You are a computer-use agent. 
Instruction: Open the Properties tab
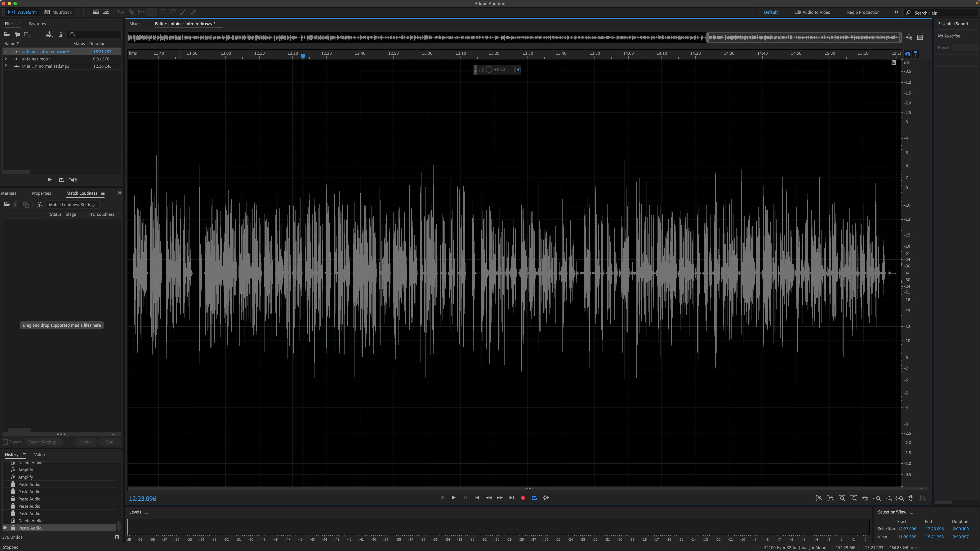click(41, 193)
